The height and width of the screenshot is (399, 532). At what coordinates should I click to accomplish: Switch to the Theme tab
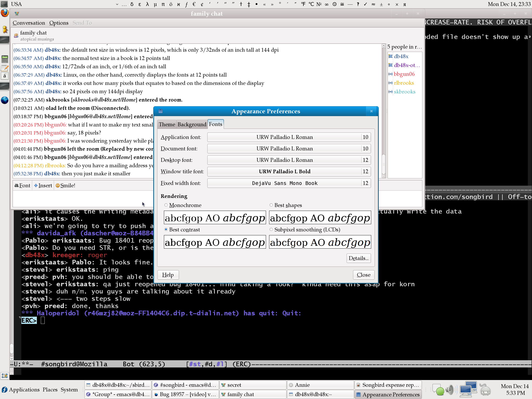click(x=167, y=124)
